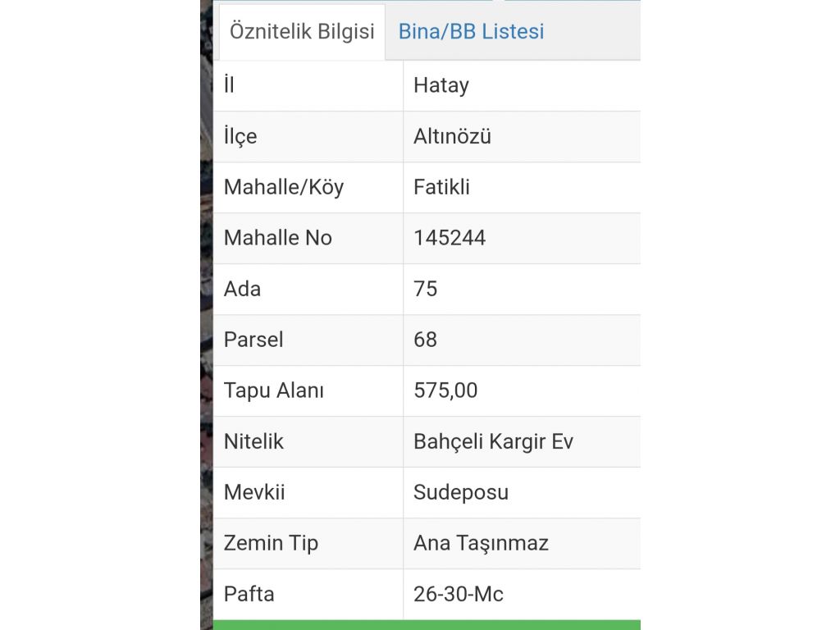Select the Ana Taşınmaz value
The image size is (840, 630).
[x=481, y=543]
